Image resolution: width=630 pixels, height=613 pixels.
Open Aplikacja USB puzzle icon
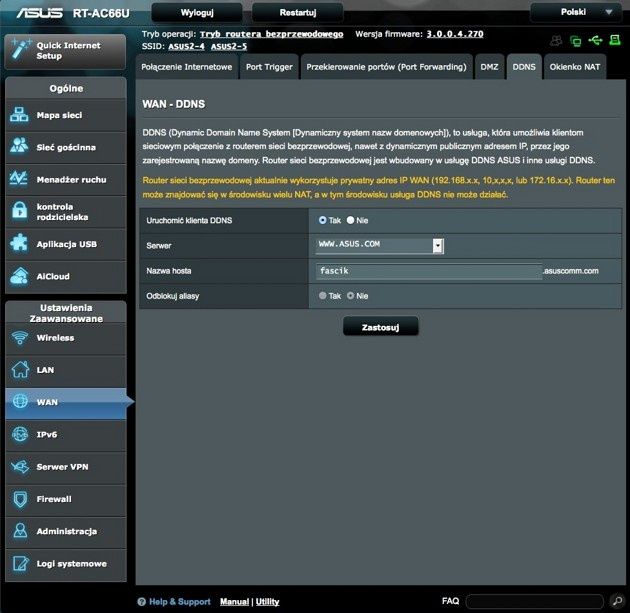pos(19,243)
